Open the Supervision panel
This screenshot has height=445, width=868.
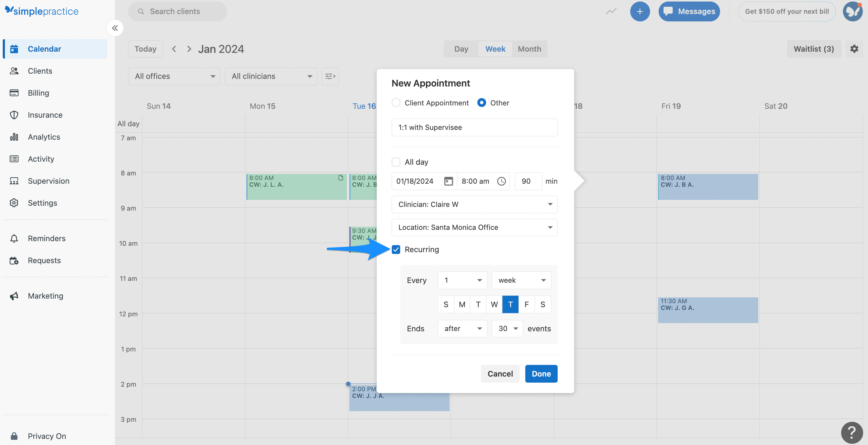[x=48, y=181]
